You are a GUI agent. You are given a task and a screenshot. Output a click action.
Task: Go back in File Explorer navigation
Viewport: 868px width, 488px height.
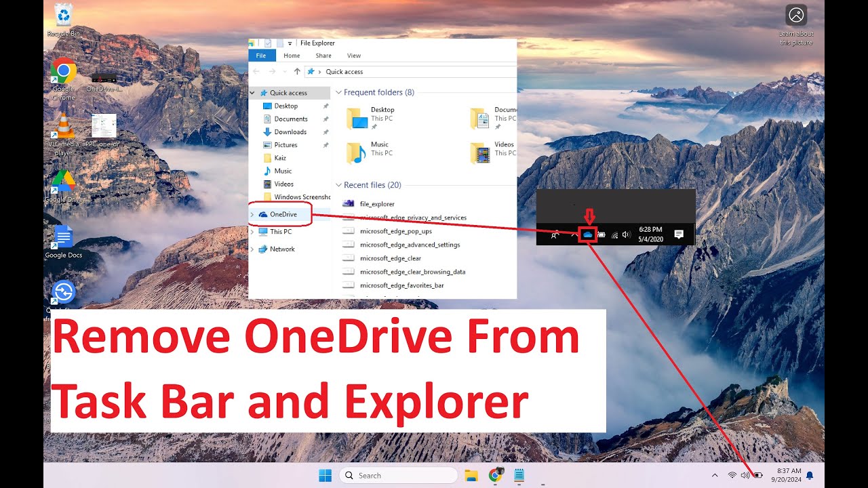click(x=256, y=71)
